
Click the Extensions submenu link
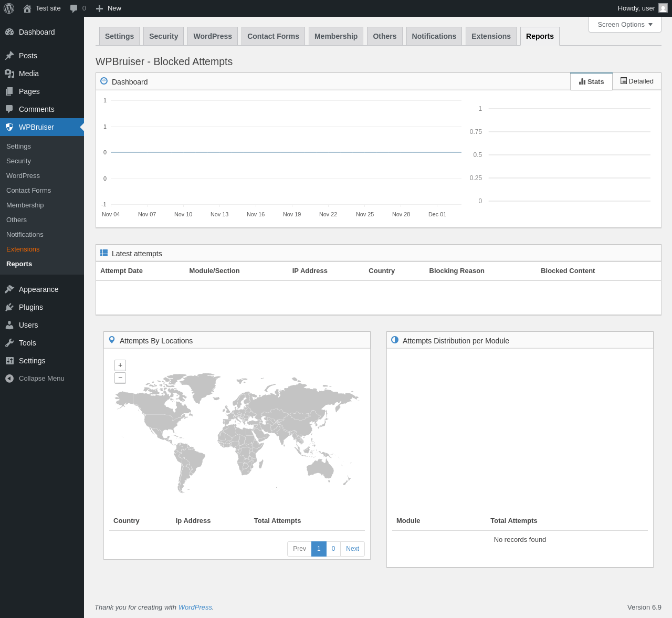(x=23, y=249)
